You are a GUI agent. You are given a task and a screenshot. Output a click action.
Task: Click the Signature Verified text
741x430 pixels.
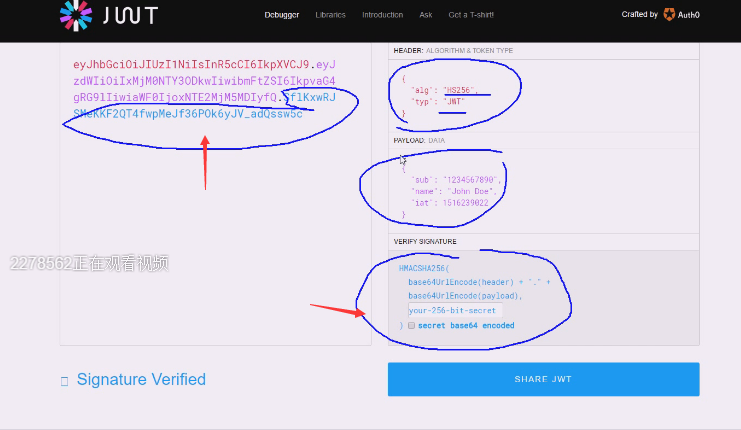pos(141,379)
